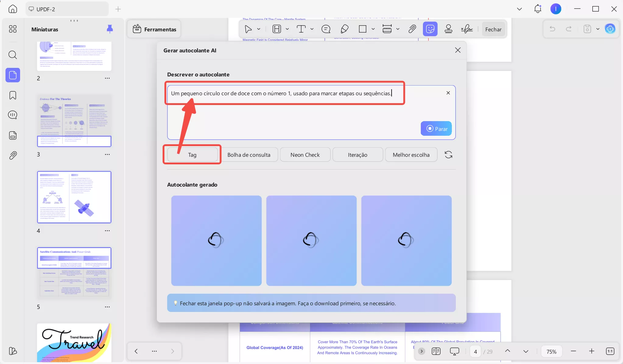Image resolution: width=623 pixels, height=364 pixels.
Task: Open page 3 thumbnail options menu
Action: point(107,155)
